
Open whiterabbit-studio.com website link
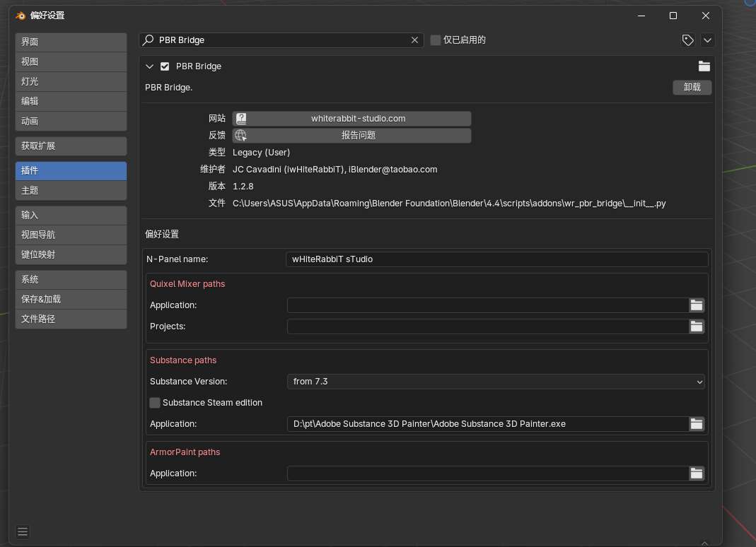point(351,119)
